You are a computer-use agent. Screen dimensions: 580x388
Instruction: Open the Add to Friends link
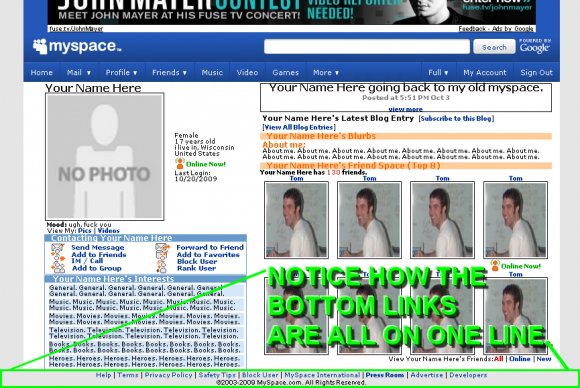click(x=99, y=255)
